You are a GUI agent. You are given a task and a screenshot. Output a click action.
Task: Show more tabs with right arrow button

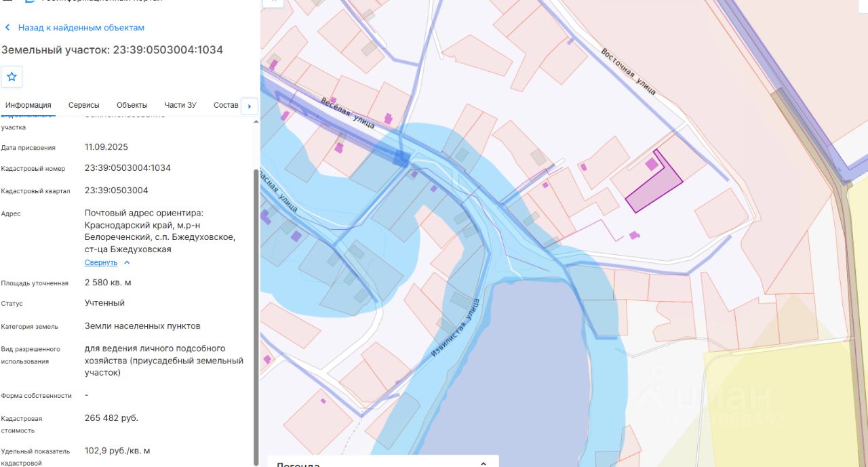pyautogui.click(x=250, y=106)
